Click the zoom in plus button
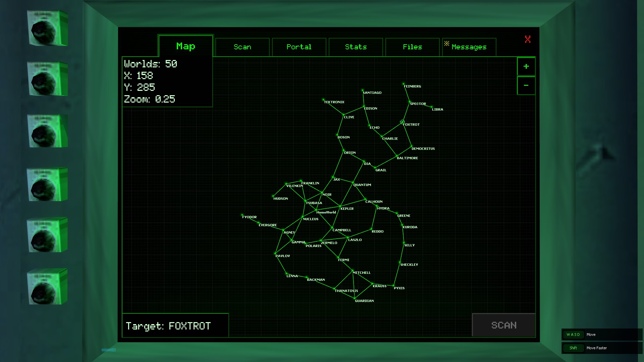The image size is (644, 362). click(526, 66)
